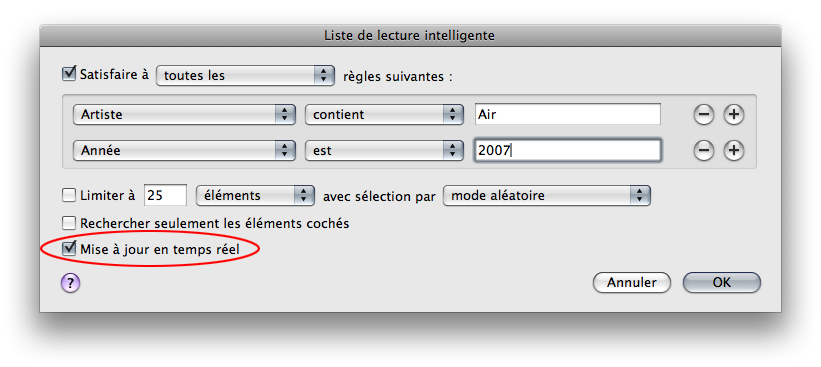
Task: Open the est condition dropdown
Action: (384, 151)
